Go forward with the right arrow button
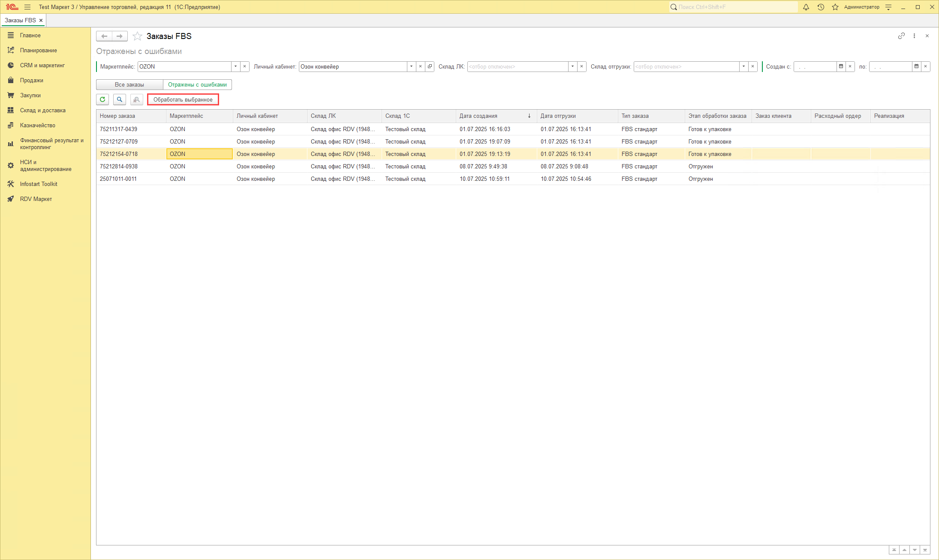The image size is (939, 560). pyautogui.click(x=120, y=36)
